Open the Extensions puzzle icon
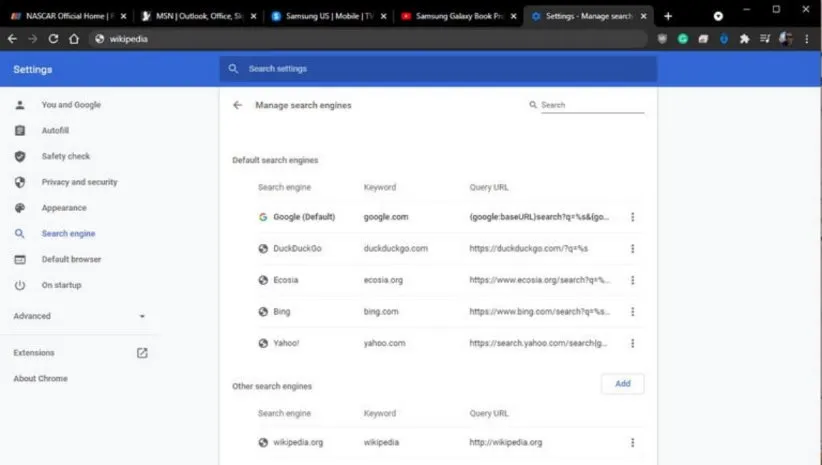This screenshot has height=465, width=822. tap(744, 39)
